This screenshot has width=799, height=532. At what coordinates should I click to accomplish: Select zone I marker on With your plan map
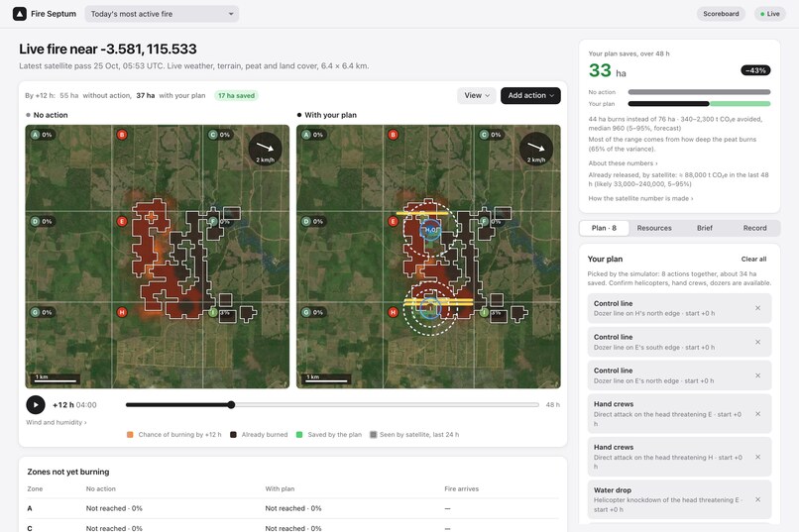click(x=484, y=312)
